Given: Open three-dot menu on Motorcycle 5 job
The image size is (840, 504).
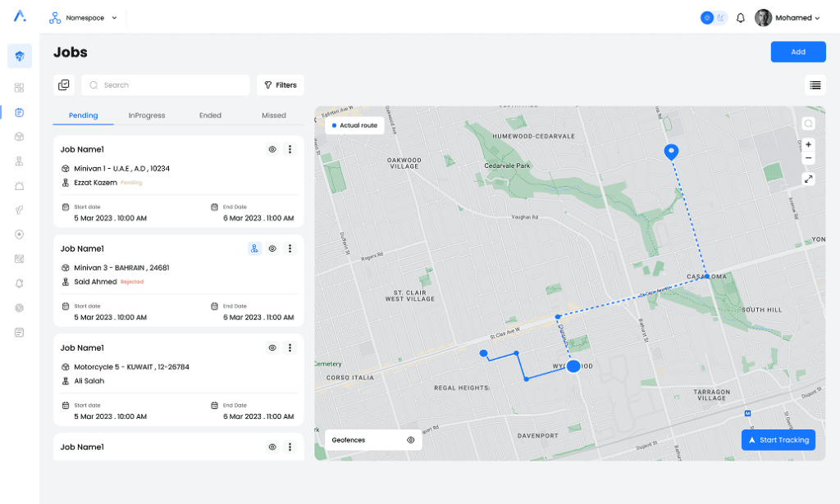Looking at the screenshot, I should coord(290,347).
